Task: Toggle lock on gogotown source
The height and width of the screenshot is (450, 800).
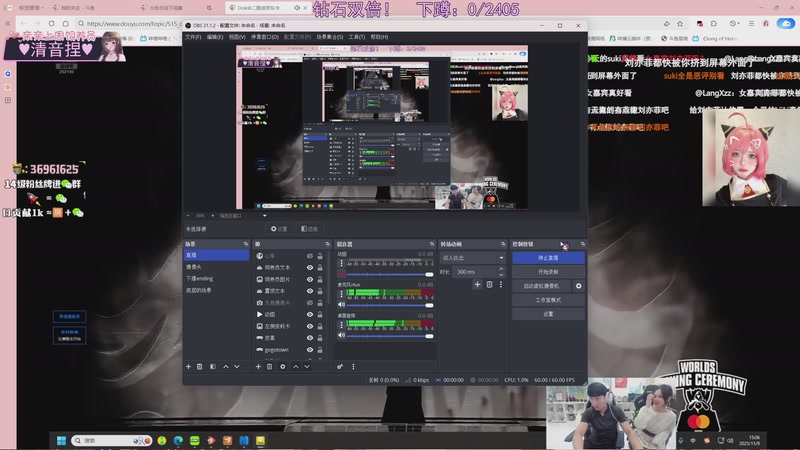Action: point(320,349)
